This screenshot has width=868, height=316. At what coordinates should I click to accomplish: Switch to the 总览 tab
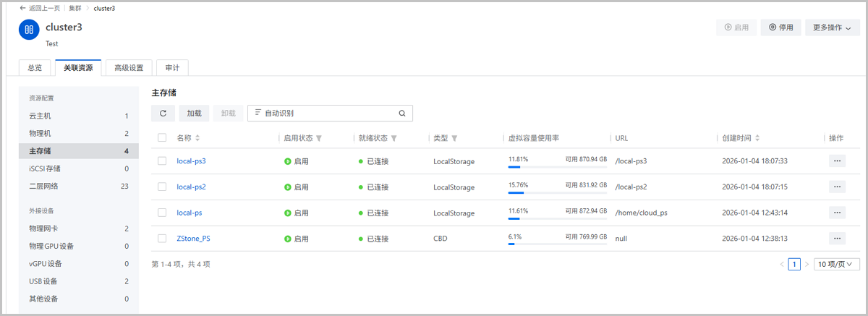(x=35, y=68)
